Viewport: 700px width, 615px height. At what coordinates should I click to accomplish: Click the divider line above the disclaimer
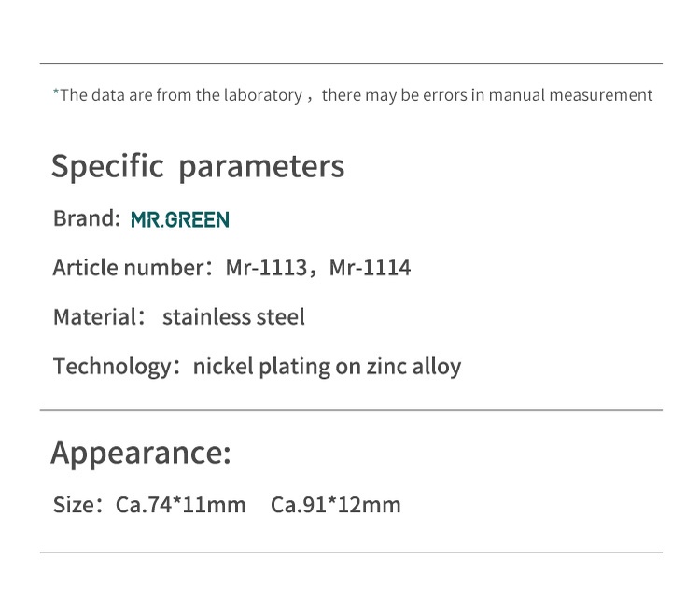(350, 63)
